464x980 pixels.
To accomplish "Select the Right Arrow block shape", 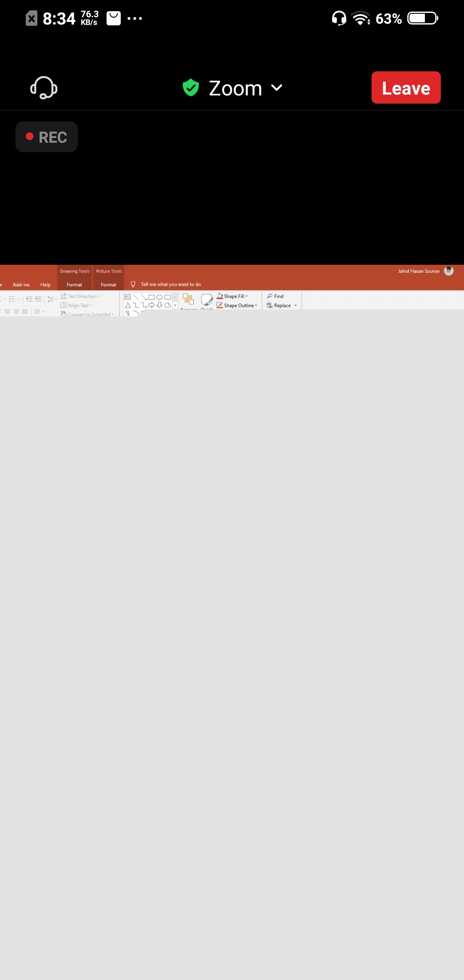I will 152,305.
